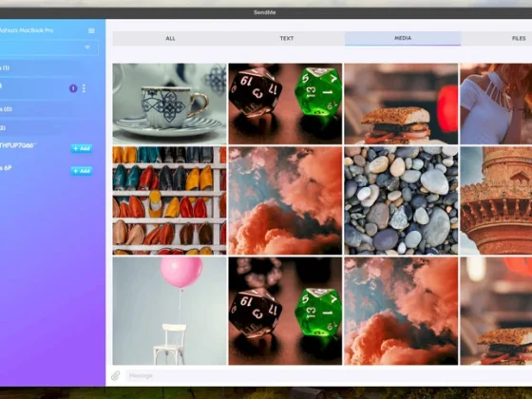
Task: Open the hamburger menu in the sidebar
Action: click(91, 30)
